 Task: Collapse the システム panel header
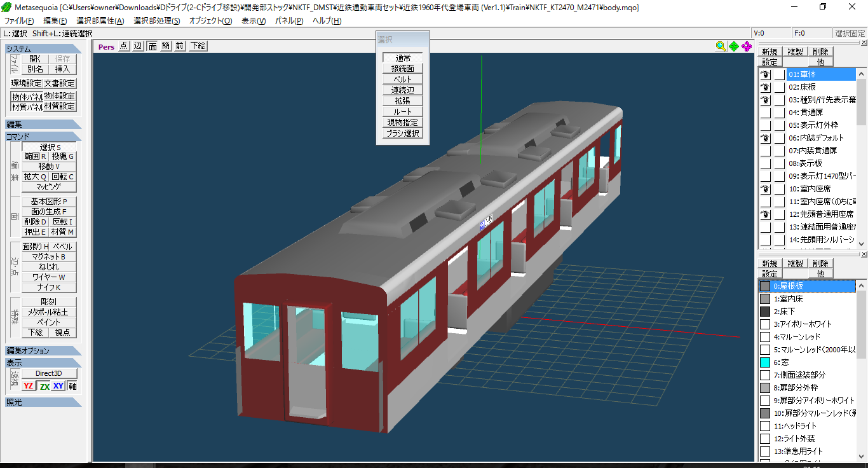point(43,48)
